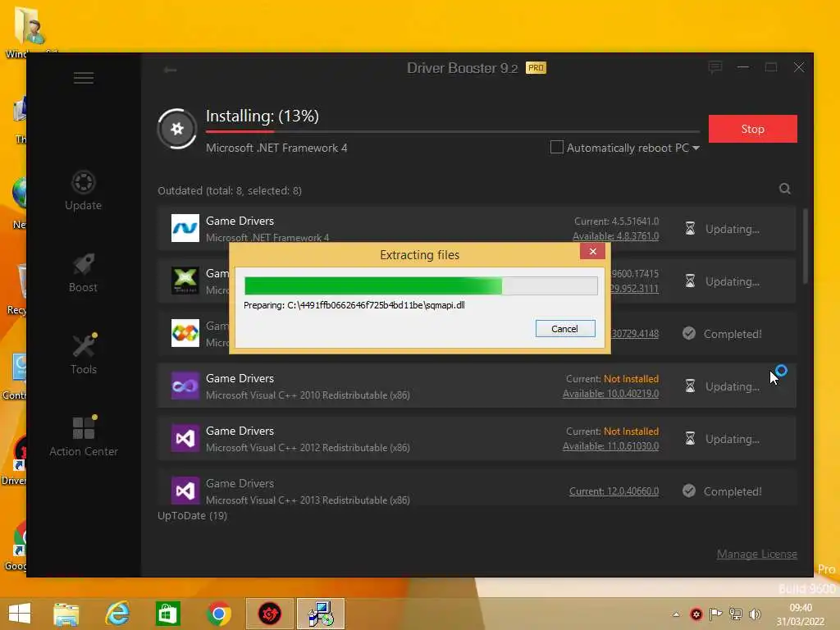The height and width of the screenshot is (630, 840).
Task: Click the search magnifier icon
Action: [x=785, y=189]
